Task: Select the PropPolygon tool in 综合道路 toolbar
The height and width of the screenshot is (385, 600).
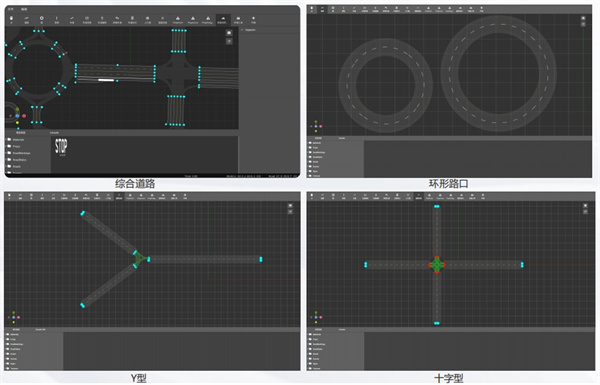Action: coord(207,20)
